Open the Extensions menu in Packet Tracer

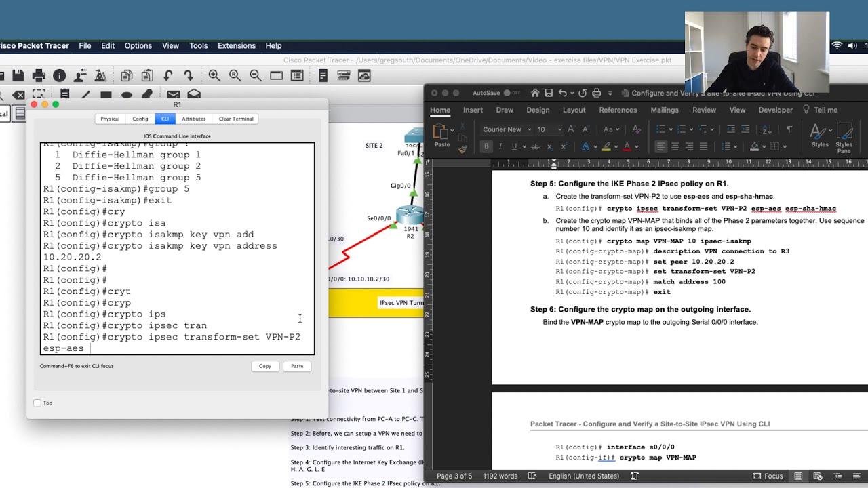(x=237, y=46)
